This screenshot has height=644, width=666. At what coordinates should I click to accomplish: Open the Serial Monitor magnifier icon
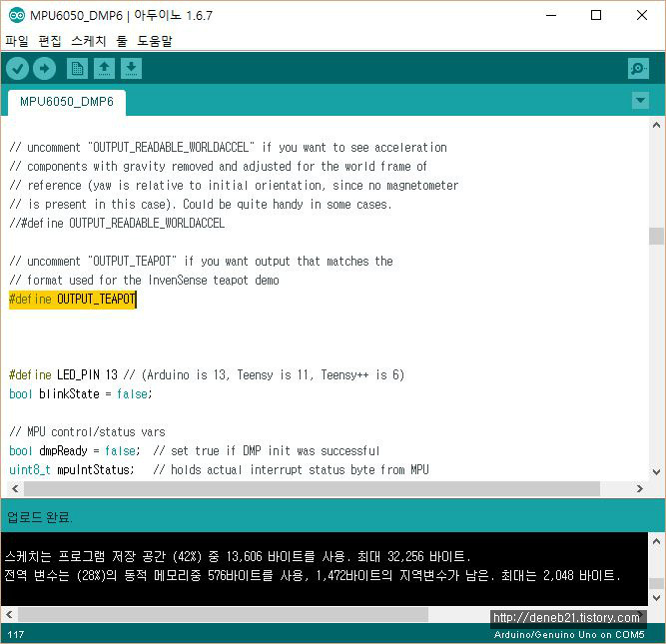[x=638, y=68]
